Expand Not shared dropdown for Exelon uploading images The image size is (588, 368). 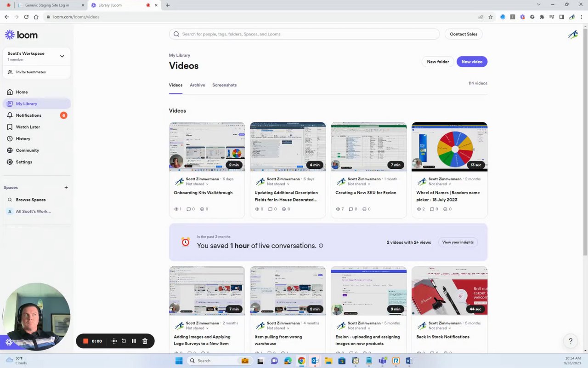pyautogui.click(x=359, y=328)
